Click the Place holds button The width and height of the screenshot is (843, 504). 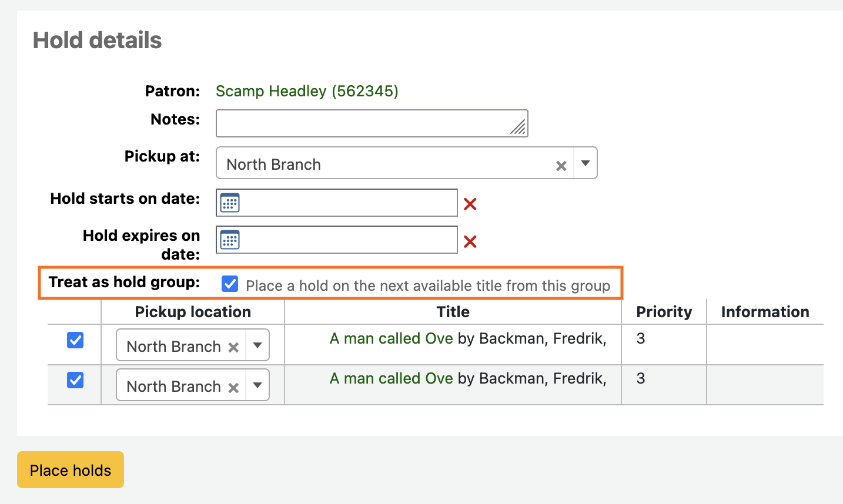[x=71, y=470]
